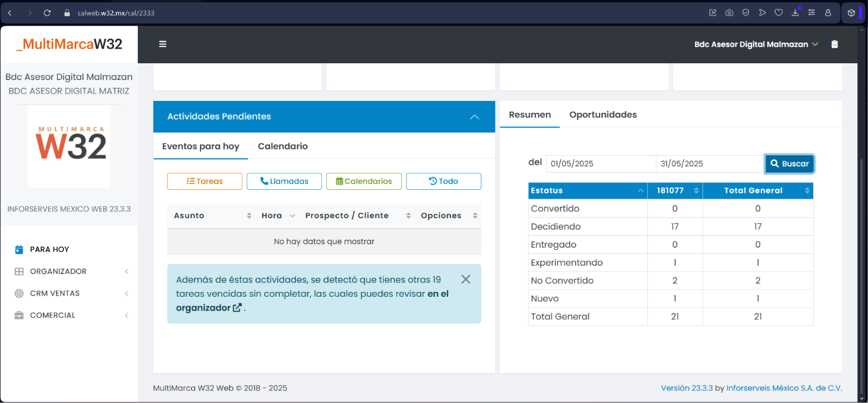Screen dimensions: 868x403
Task: Click the Versión 23.3.3 link
Action: coord(687,388)
